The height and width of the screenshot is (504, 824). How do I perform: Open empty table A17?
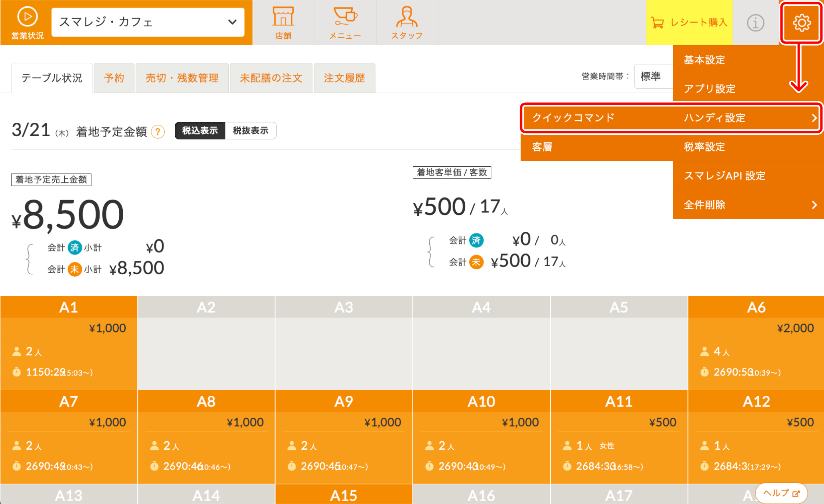(x=619, y=494)
